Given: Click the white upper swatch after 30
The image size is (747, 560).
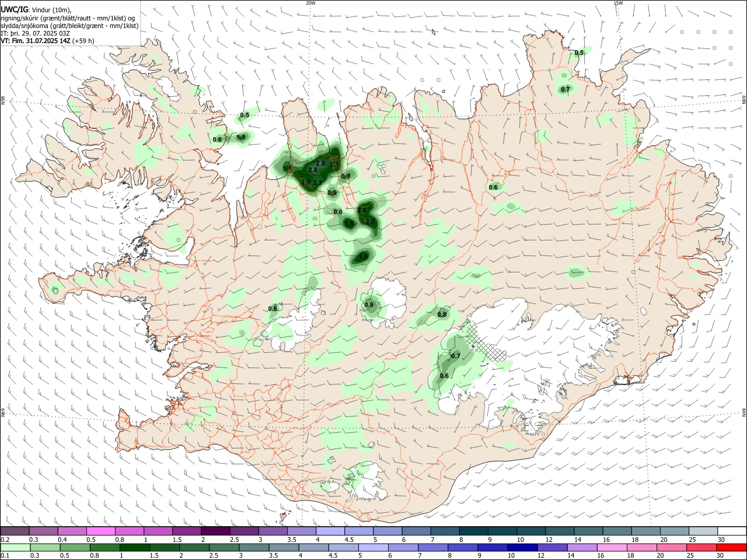Looking at the screenshot, I should pyautogui.click(x=732, y=531).
